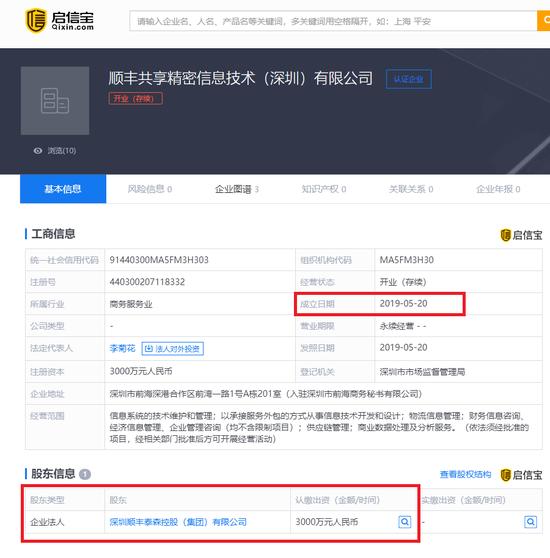Screen dimensions: 550x558
Task: Click the company address text in 企业地址 row
Action: pos(266,394)
